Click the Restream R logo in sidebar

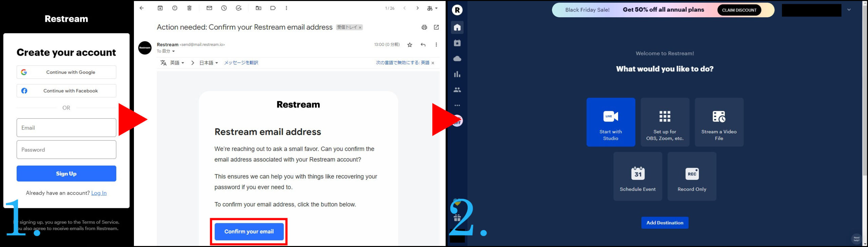click(x=457, y=10)
